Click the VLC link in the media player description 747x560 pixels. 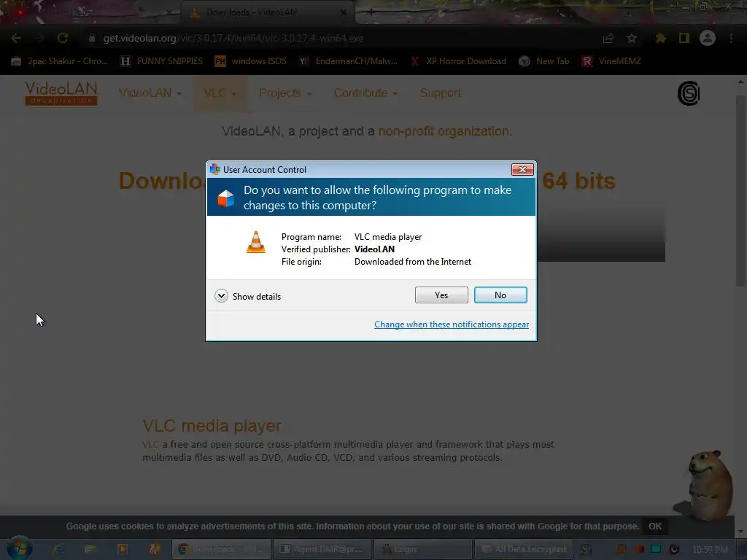coord(150,444)
